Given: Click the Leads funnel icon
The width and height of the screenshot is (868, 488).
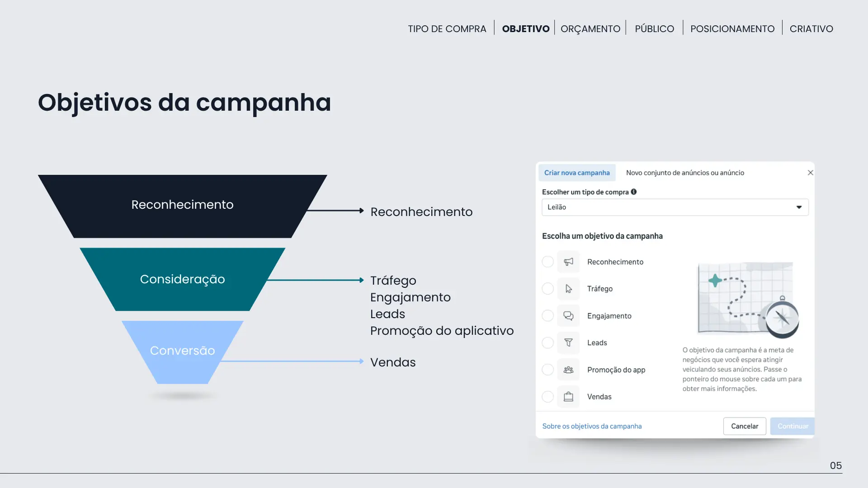Looking at the screenshot, I should 568,343.
